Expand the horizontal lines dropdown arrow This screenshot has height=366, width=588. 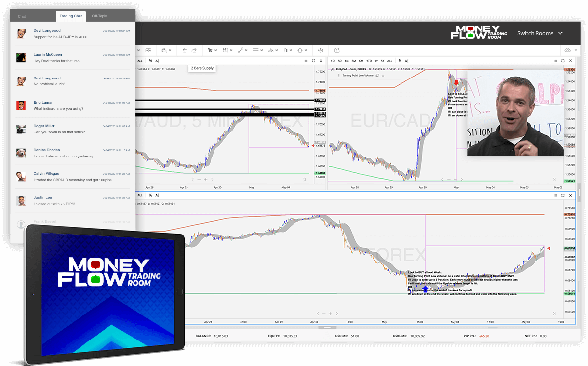pyautogui.click(x=262, y=50)
